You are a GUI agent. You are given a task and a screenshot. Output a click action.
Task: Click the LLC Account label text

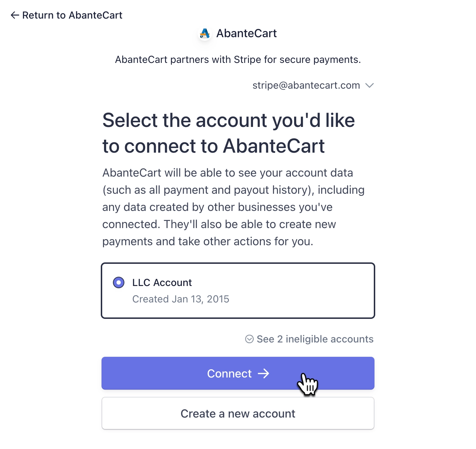[x=162, y=282]
